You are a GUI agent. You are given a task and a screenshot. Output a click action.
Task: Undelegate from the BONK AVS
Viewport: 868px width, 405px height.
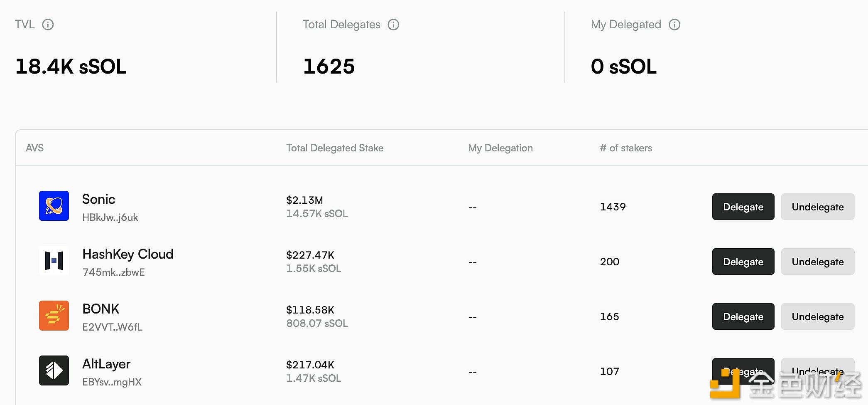[x=817, y=316]
